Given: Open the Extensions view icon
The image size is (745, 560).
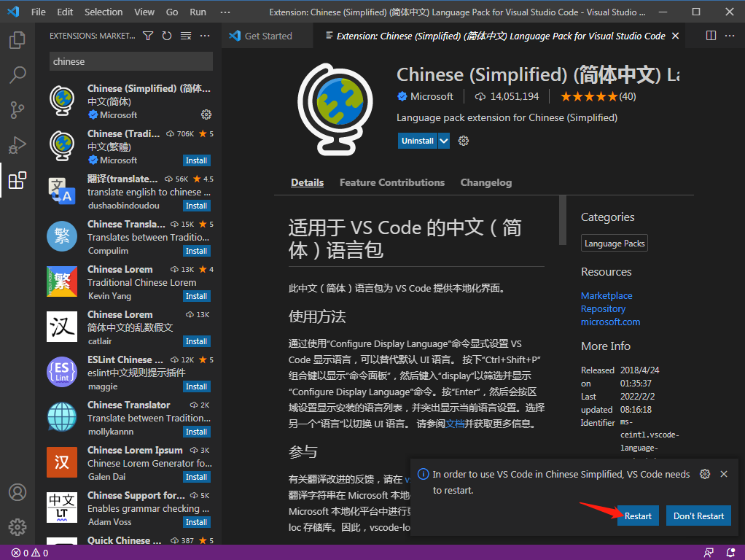Looking at the screenshot, I should [17, 180].
